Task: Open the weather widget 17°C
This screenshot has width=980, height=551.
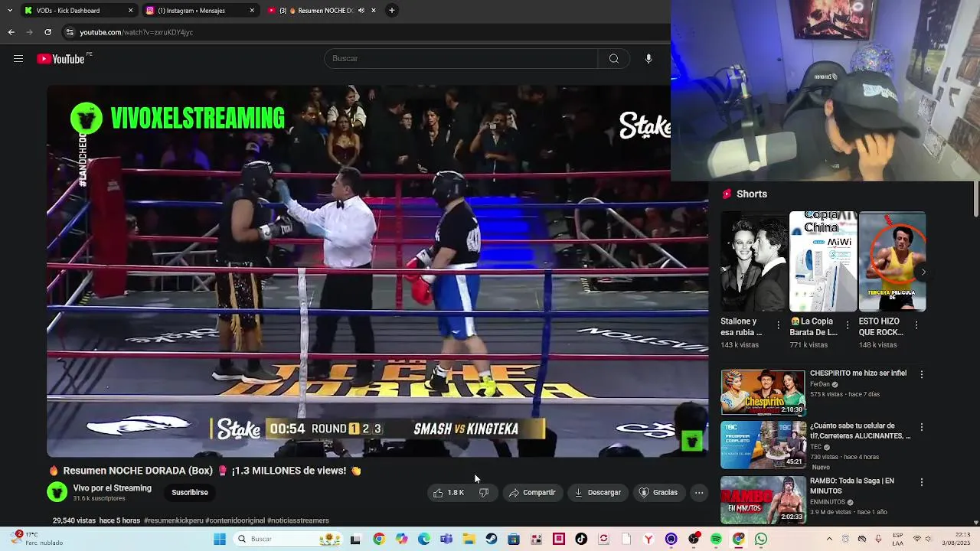Action: coord(37,539)
